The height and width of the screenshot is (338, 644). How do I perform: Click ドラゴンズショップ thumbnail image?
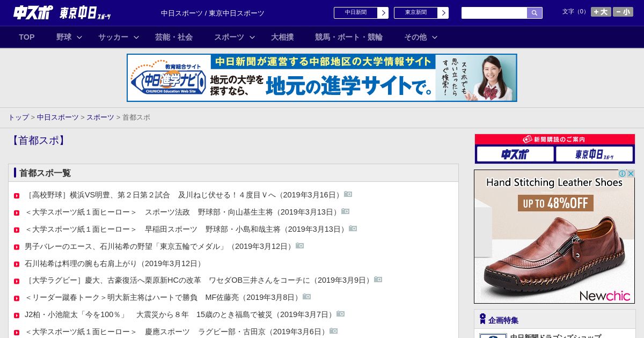[493, 335]
